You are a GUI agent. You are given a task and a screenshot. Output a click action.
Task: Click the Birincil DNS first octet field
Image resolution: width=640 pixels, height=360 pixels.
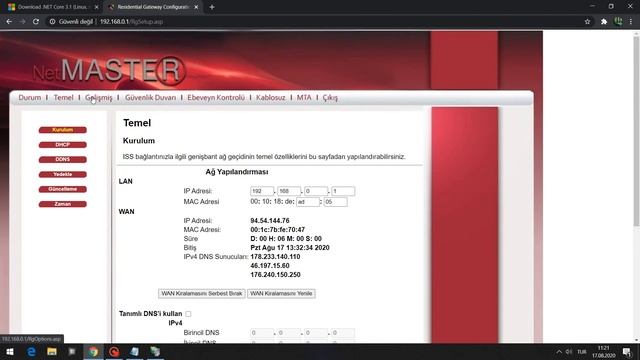[x=262, y=333]
